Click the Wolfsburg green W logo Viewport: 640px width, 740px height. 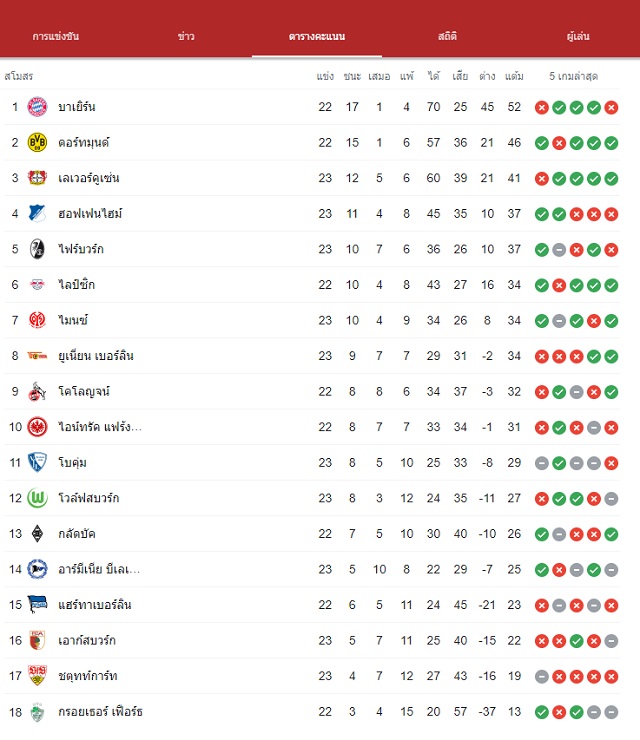(37, 498)
